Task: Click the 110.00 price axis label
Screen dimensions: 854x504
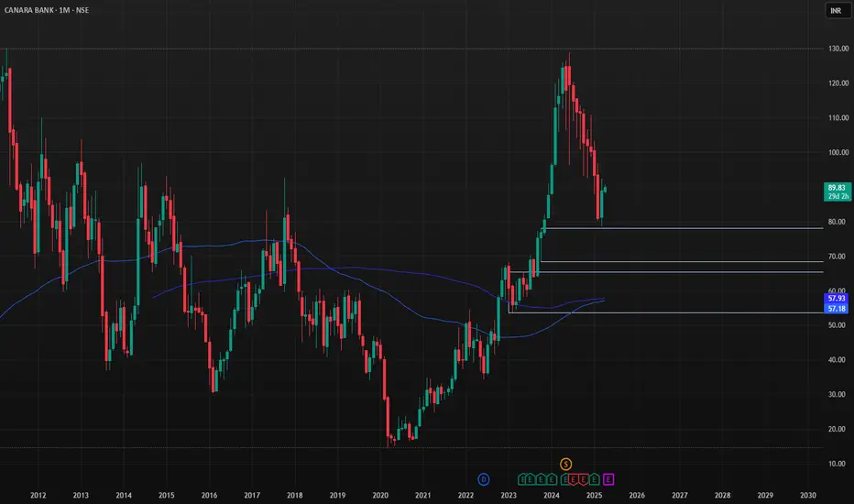Action: 838,117
